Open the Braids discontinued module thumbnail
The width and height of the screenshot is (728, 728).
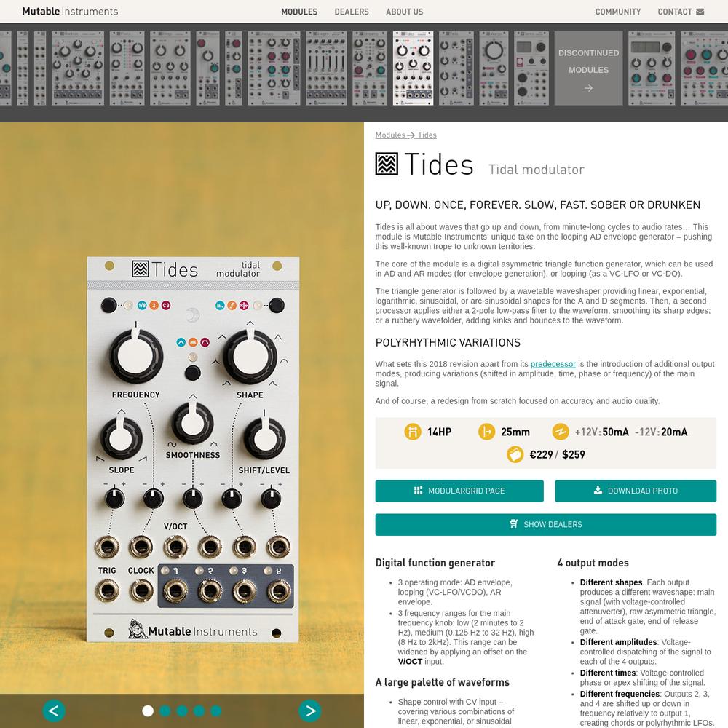click(x=652, y=68)
